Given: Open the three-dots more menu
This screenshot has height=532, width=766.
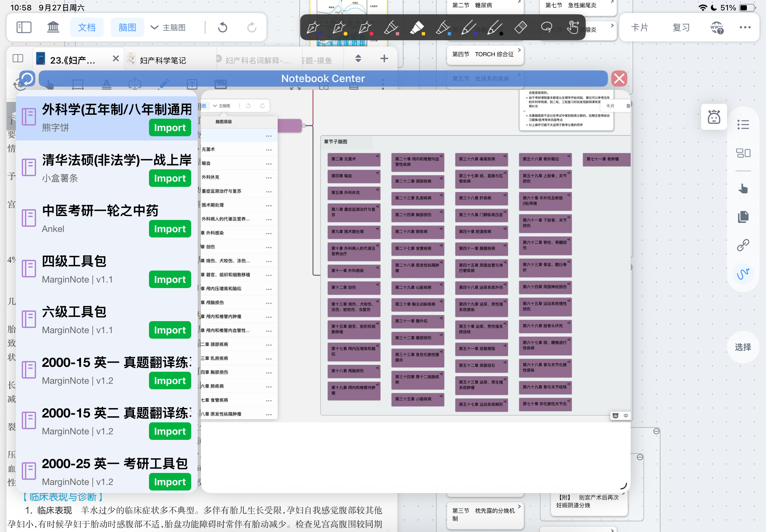Looking at the screenshot, I should click(x=745, y=27).
